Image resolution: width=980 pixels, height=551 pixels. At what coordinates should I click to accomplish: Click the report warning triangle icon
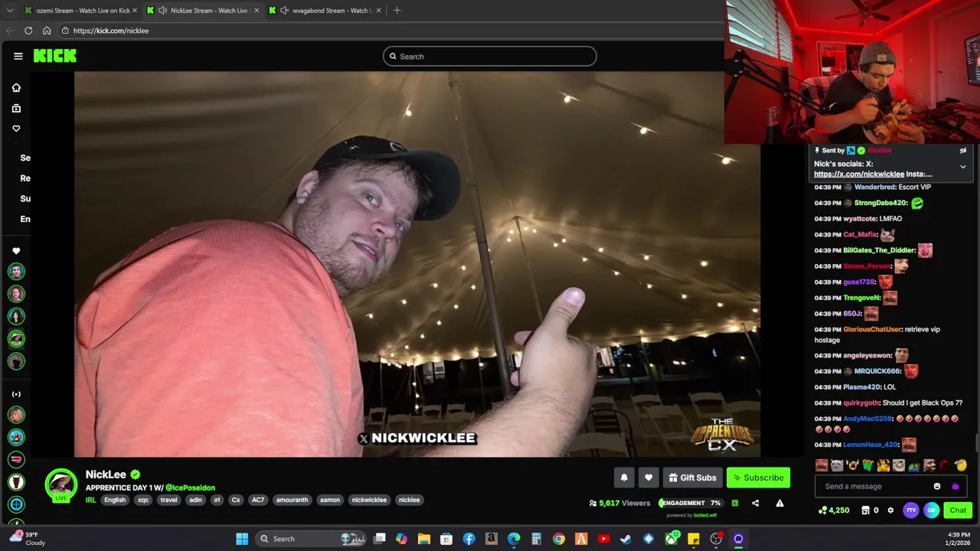779,503
